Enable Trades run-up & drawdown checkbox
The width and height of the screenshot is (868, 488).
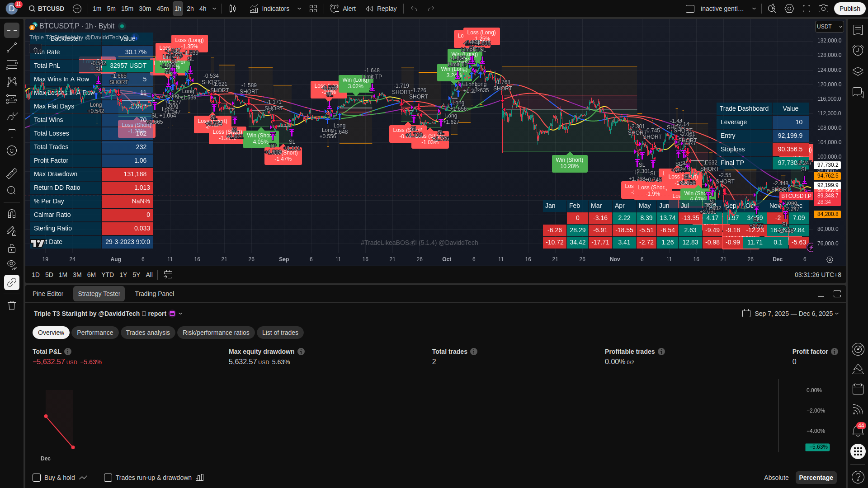point(108,478)
